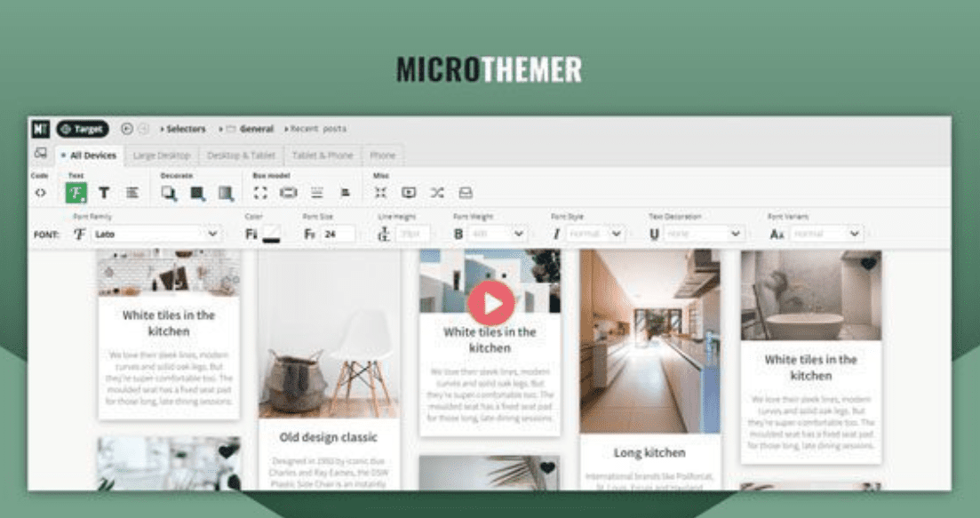
Task: Click the heart on the bathtub card
Action: (868, 263)
